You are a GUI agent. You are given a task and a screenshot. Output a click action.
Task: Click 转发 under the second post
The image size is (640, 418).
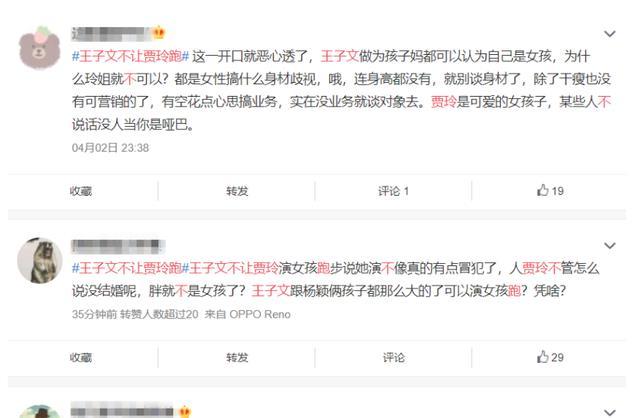(x=237, y=358)
